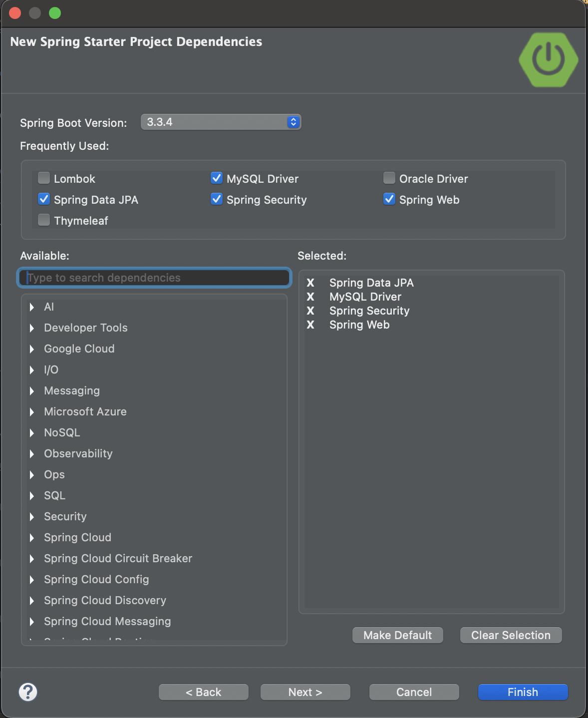Expand the Microsoft Azure category arrow
The height and width of the screenshot is (718, 588).
coord(32,412)
